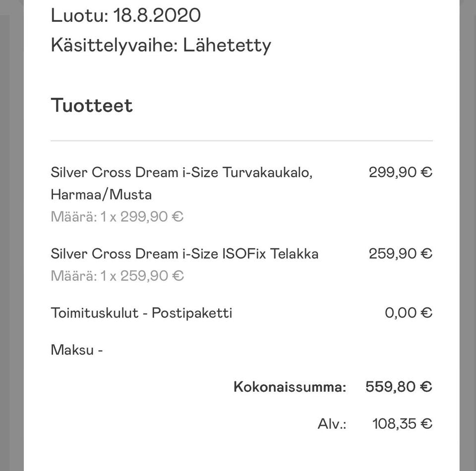Click the Alv. tax label
This screenshot has height=471, width=476.
pos(332,424)
